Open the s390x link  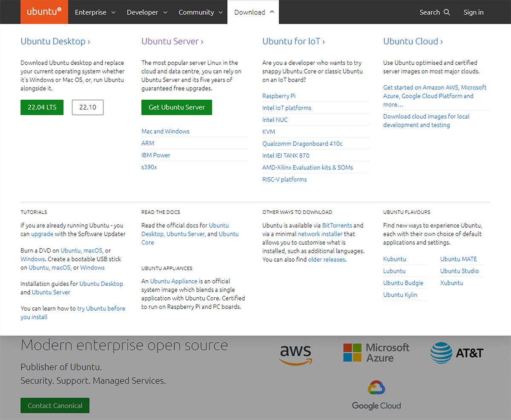click(x=149, y=167)
